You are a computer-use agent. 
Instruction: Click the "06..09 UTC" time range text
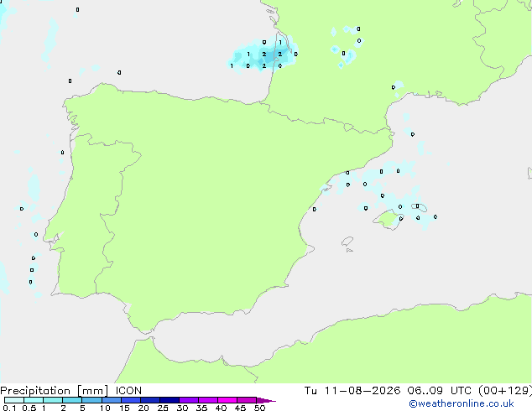pyautogui.click(x=440, y=391)
